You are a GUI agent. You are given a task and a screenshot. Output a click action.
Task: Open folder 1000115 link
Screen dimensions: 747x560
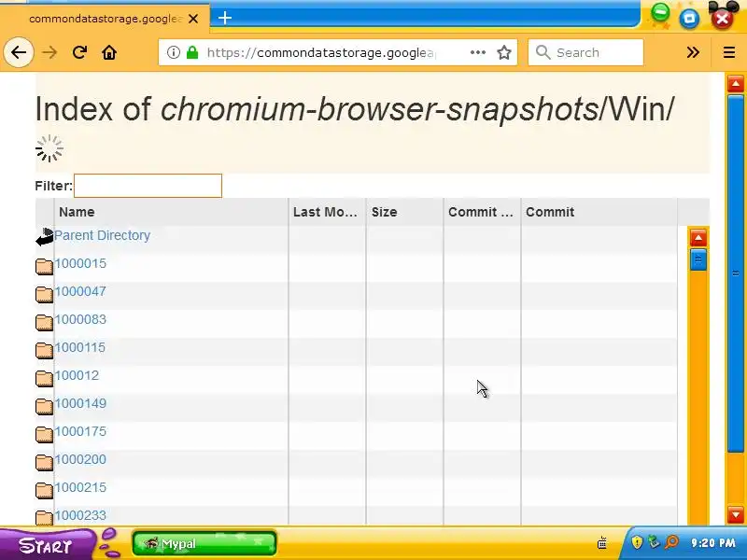80,347
